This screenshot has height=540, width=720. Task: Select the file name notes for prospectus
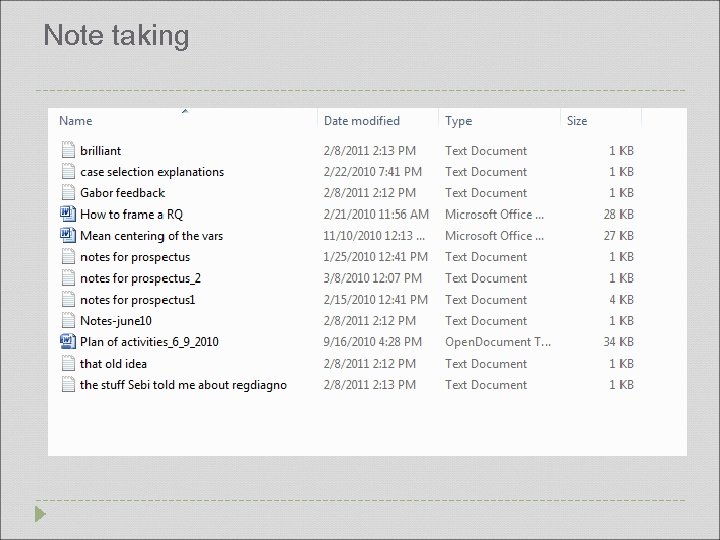click(135, 257)
